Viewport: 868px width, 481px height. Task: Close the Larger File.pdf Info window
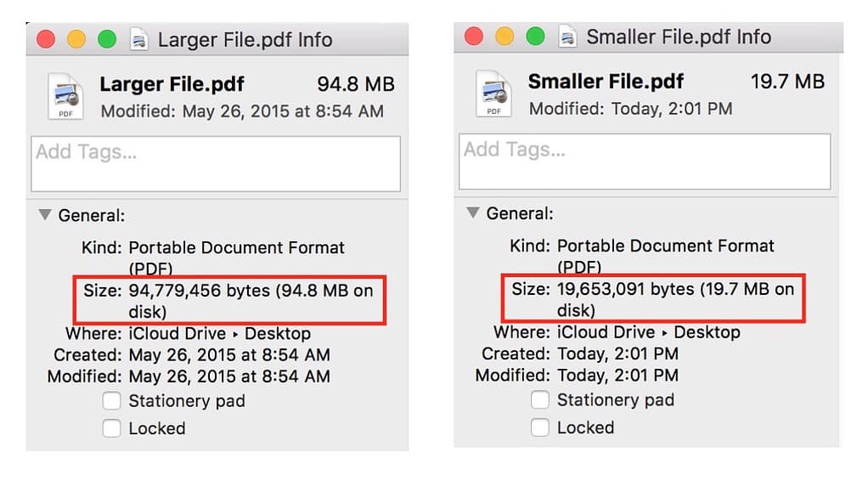tap(46, 39)
